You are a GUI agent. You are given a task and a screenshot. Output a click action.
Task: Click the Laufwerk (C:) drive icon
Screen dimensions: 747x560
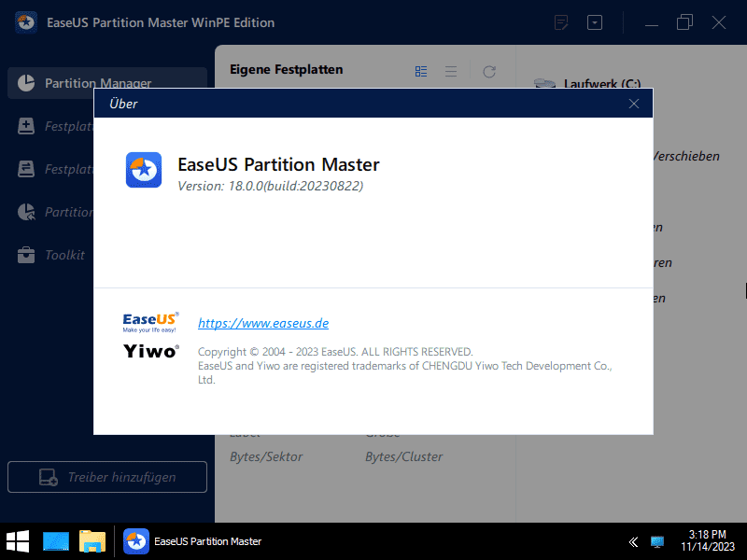tap(544, 84)
